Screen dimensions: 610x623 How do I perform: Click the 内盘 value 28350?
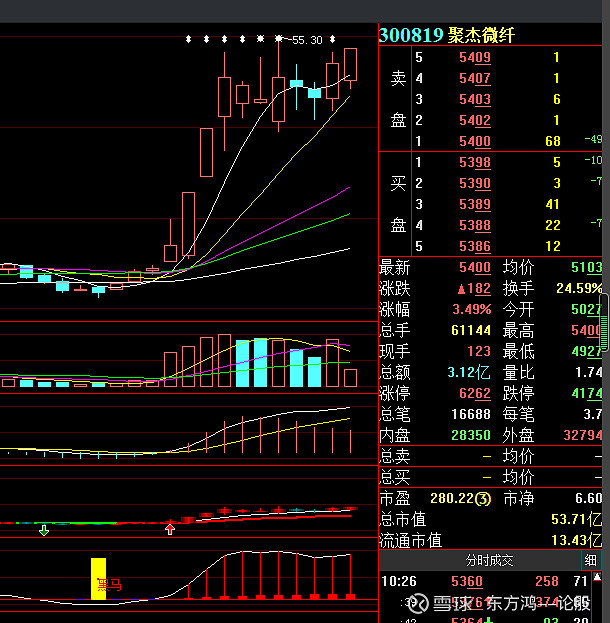(x=471, y=435)
